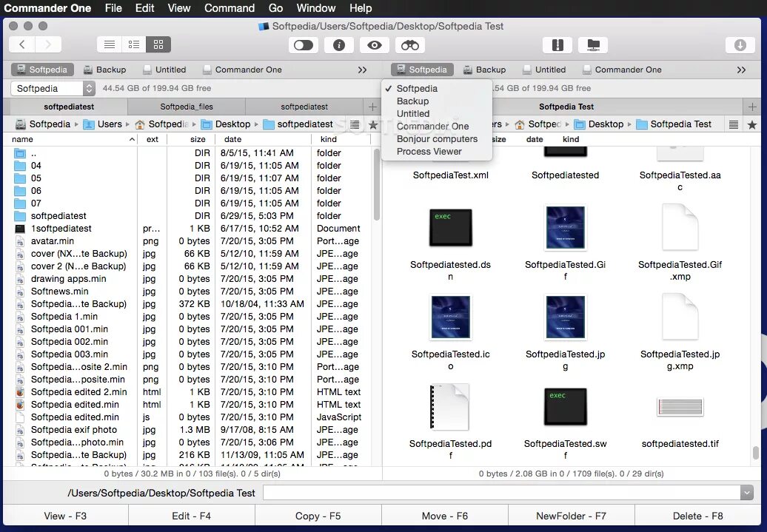The width and height of the screenshot is (767, 532).
Task: Open file info via the i button
Action: (x=339, y=45)
